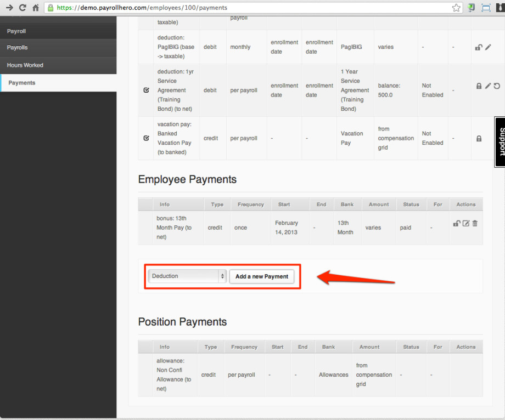Click the browser home icon
Screen dimensions: 505x420
[35, 8]
